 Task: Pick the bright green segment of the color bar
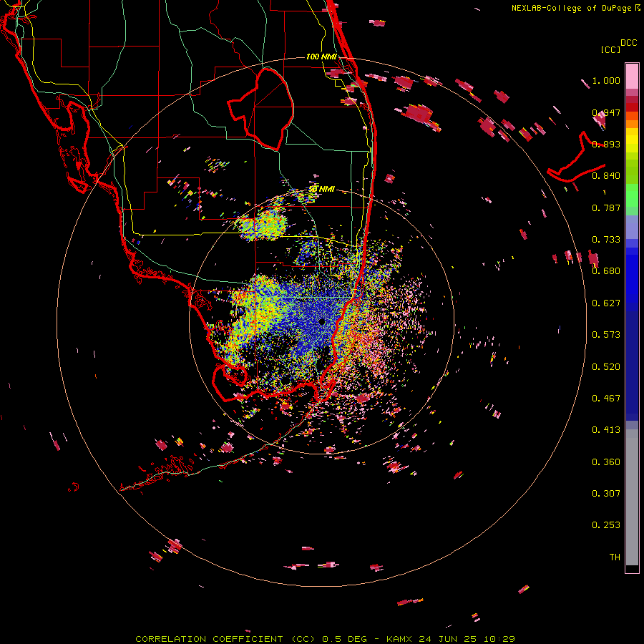tap(632, 195)
